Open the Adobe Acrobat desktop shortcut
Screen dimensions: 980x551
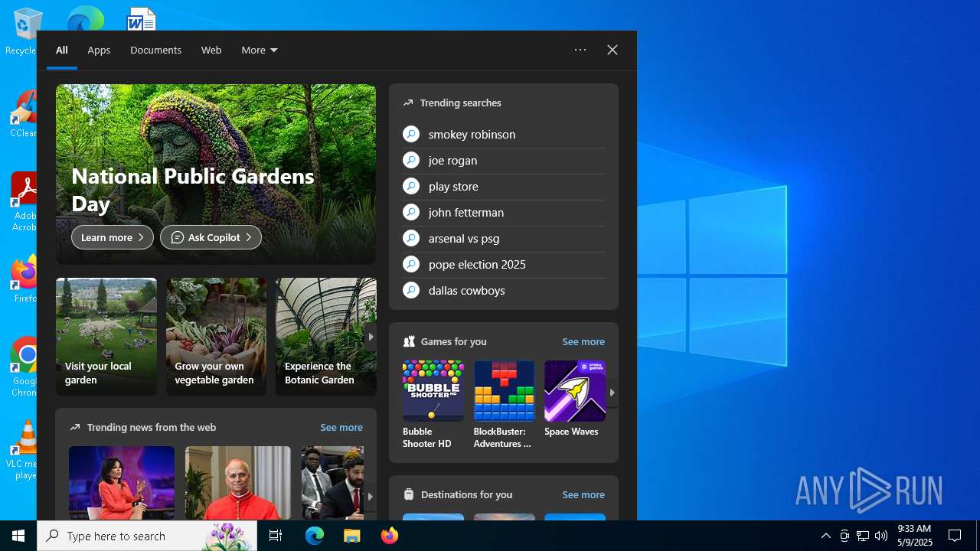point(24,202)
